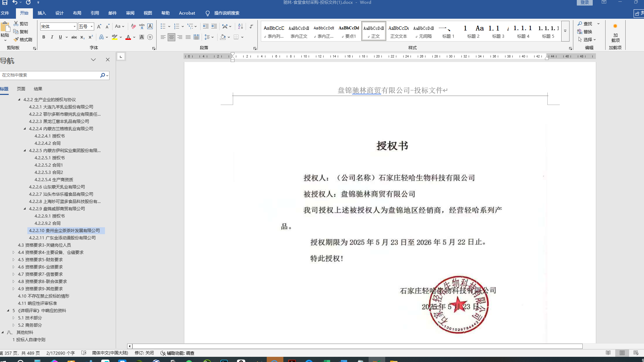Decrease paragraph indent
The width and height of the screenshot is (644, 362).
206,26
